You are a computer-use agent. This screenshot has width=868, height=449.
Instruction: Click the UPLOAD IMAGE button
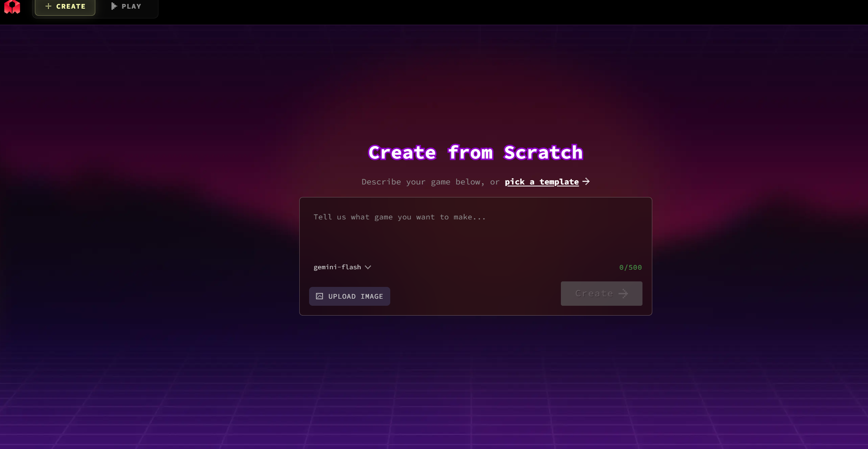[x=349, y=296]
